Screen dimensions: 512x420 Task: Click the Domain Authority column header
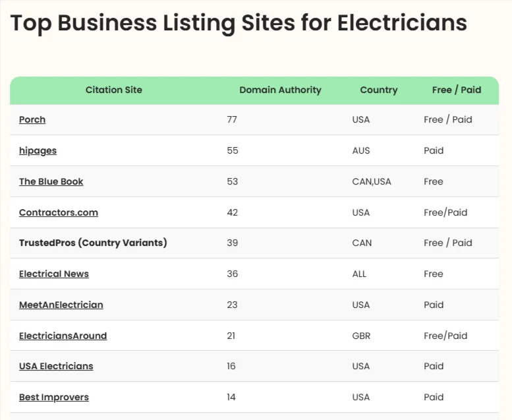(x=280, y=90)
